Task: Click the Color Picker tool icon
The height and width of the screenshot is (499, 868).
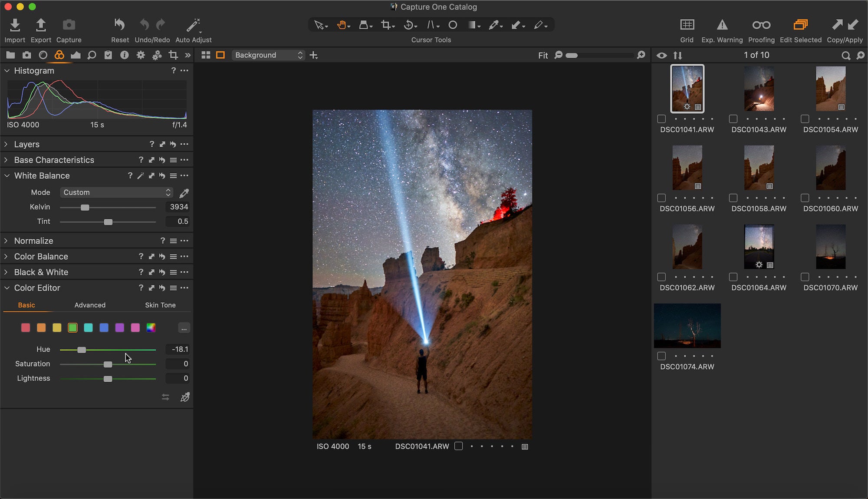Action: click(494, 24)
